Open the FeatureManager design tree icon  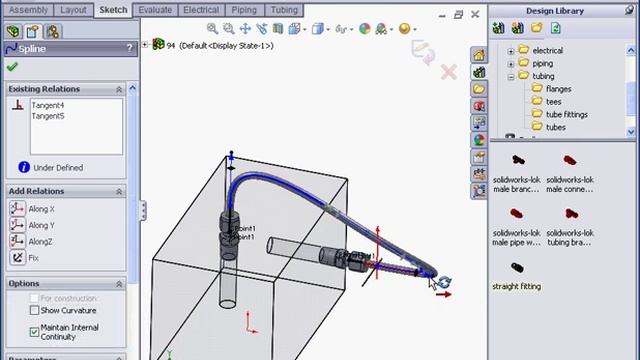(x=13, y=31)
